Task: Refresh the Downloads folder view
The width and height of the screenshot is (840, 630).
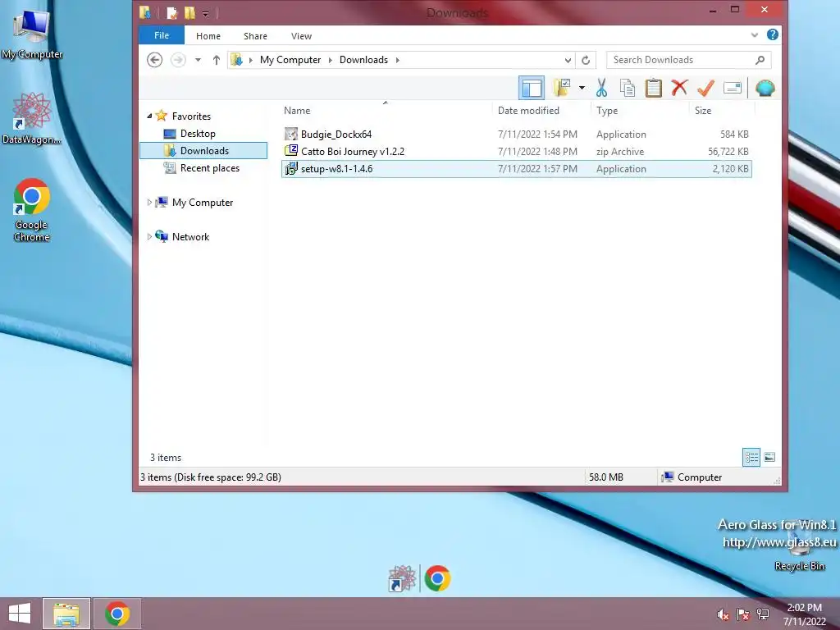Action: click(586, 60)
